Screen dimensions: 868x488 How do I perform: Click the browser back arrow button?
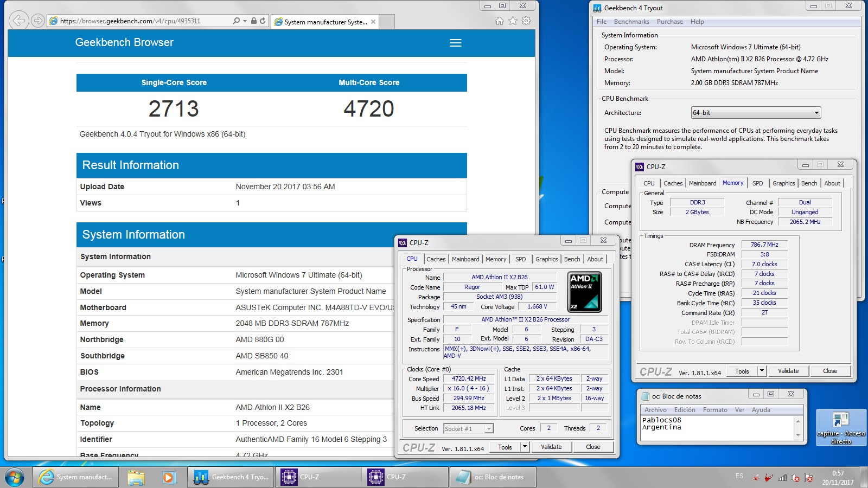(x=19, y=21)
